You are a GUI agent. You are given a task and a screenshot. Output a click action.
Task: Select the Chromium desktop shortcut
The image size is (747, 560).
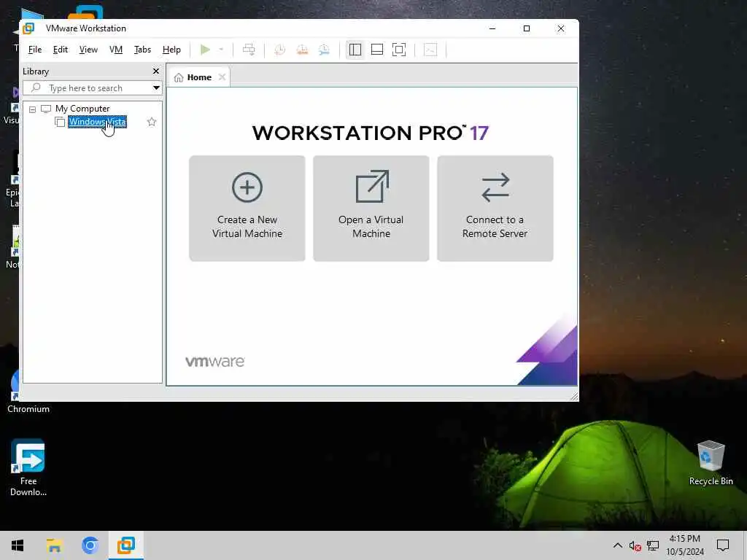(28, 391)
